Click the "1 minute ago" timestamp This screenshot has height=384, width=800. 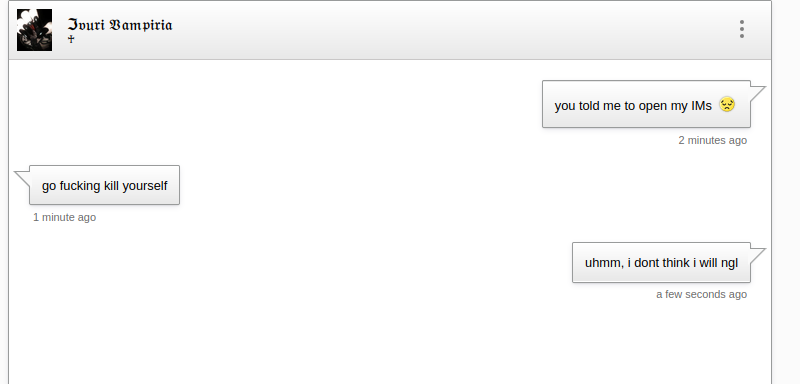[x=64, y=217]
